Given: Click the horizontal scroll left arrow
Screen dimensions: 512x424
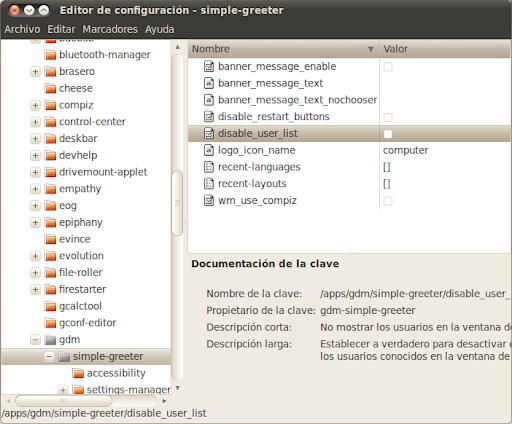Looking at the screenshot, I should 8,401.
